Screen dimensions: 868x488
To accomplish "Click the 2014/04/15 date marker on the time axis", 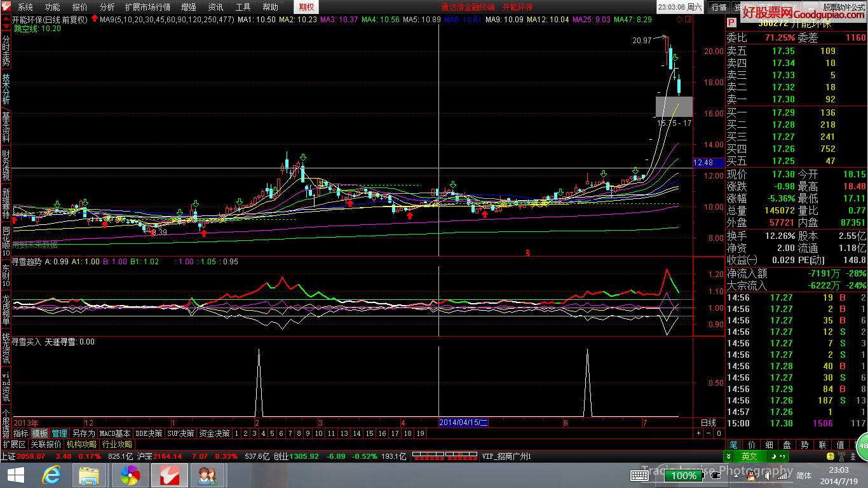I will 464,423.
